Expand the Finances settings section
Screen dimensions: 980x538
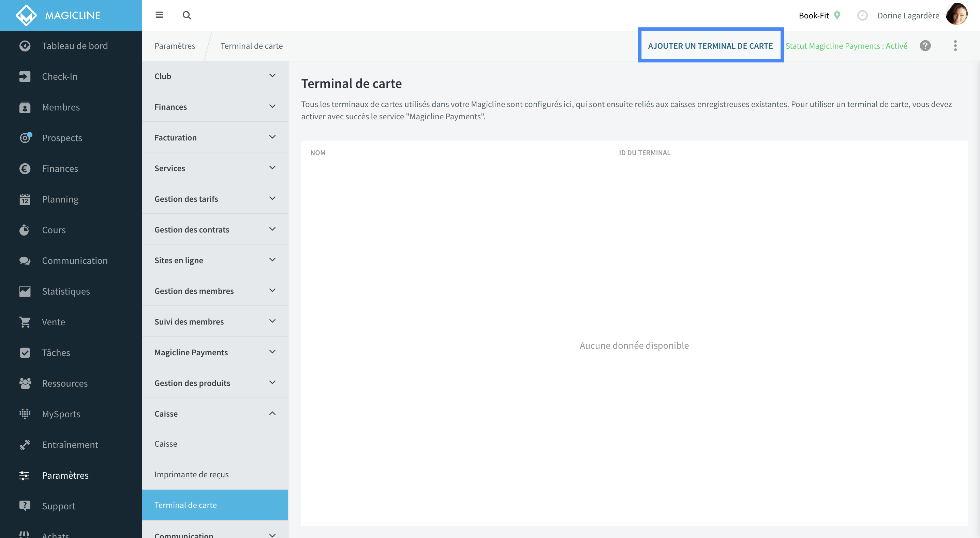point(215,106)
